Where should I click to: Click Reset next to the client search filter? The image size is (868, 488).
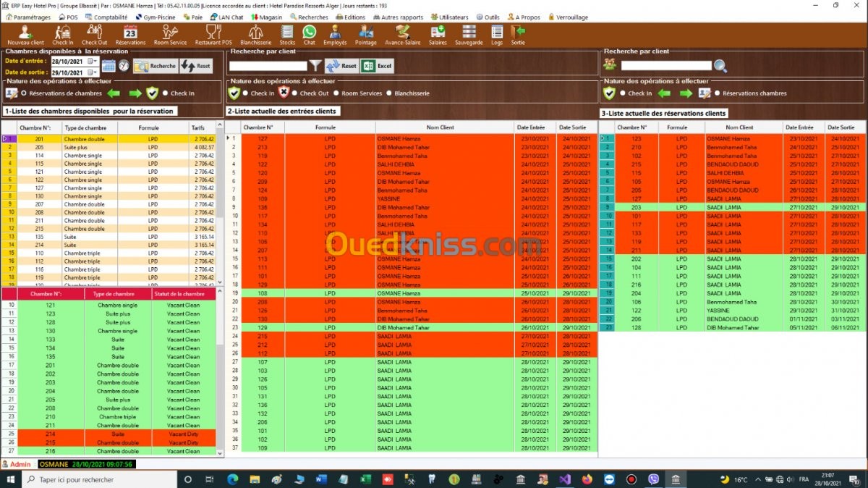(x=341, y=66)
